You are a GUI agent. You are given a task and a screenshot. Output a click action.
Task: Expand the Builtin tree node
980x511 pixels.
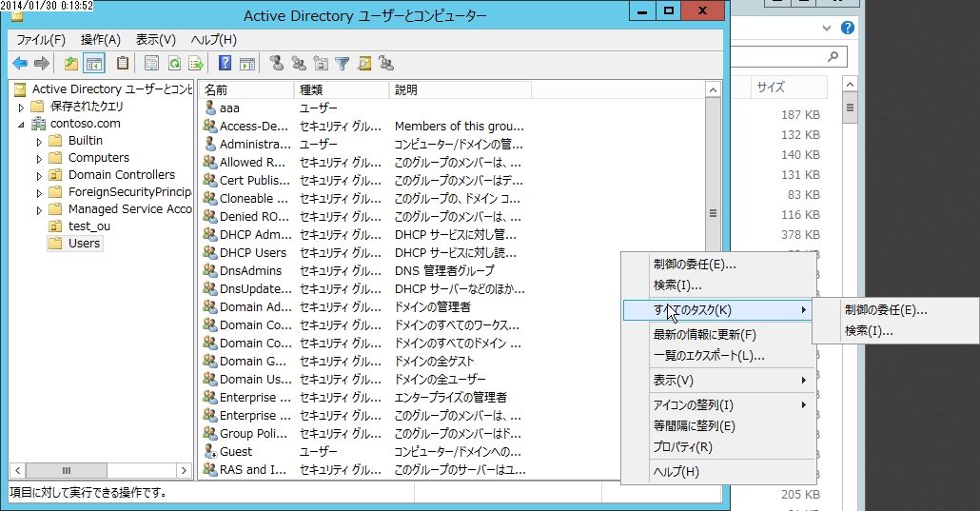tap(39, 142)
